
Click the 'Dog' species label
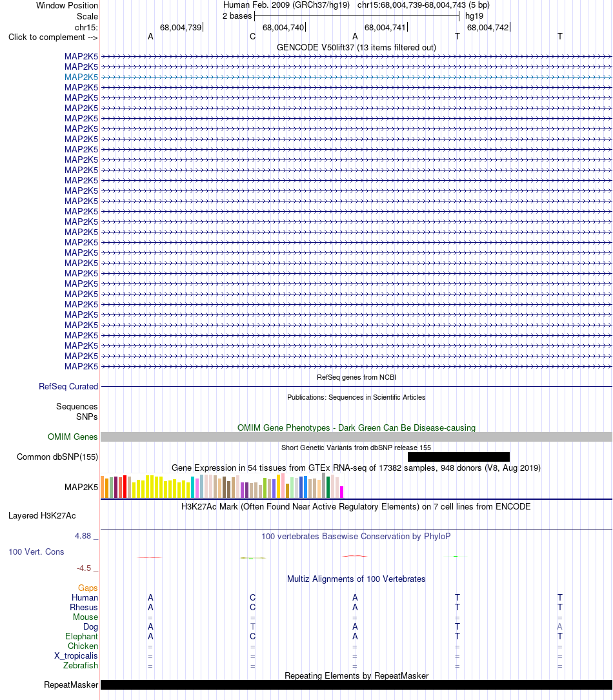click(x=90, y=627)
